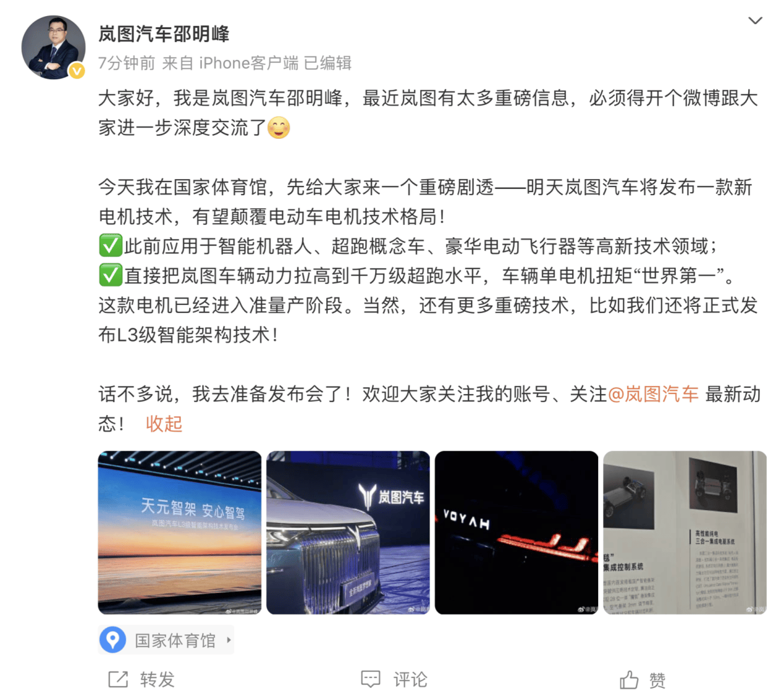Click the 转发 repost label
This screenshot has height=696, width=784.
157,679
